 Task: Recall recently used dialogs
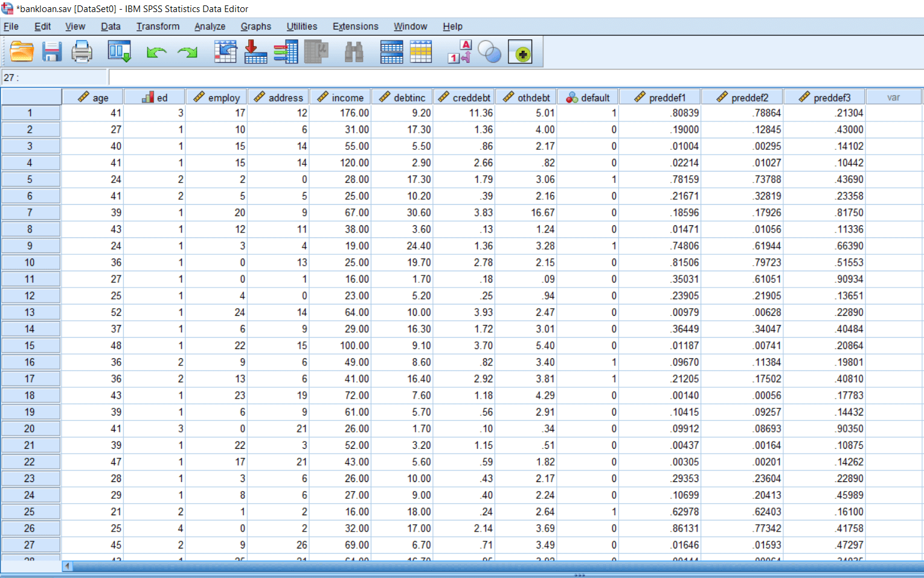coord(119,51)
